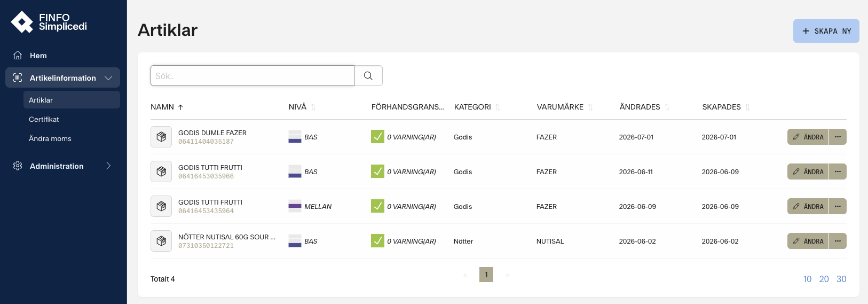This screenshot has height=304, width=868.
Task: Click the GODIS DUMLE FAZER article name
Action: click(x=212, y=132)
